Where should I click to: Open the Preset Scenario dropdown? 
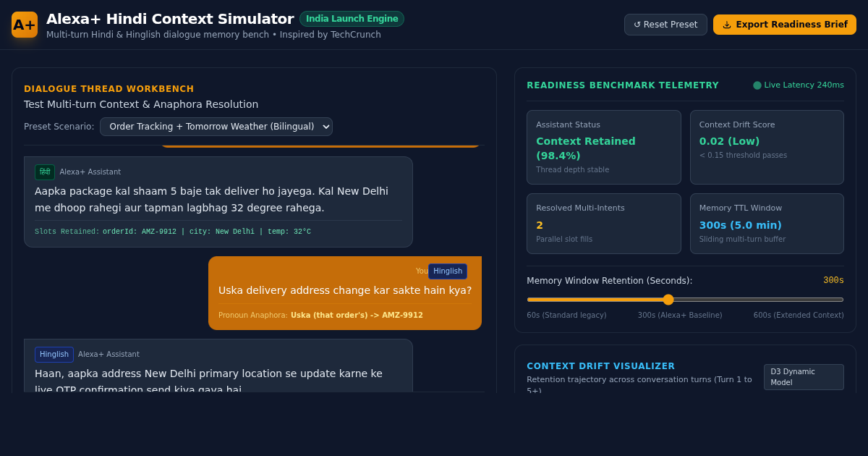point(216,127)
